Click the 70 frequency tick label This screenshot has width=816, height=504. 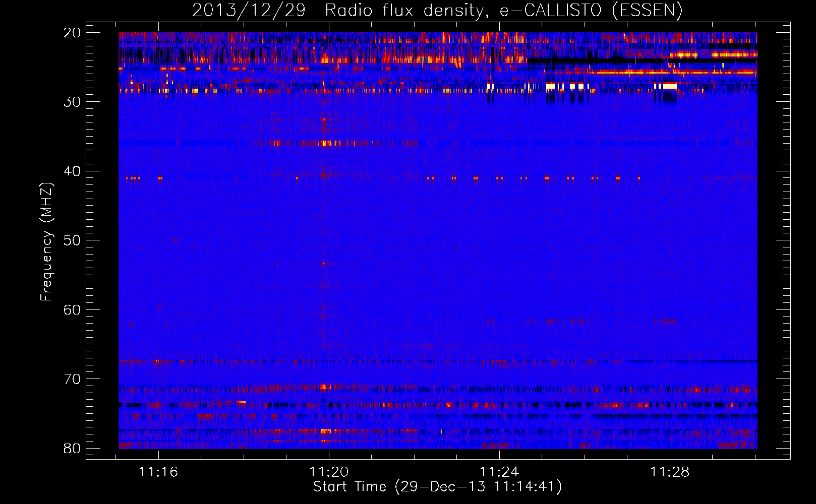click(72, 379)
